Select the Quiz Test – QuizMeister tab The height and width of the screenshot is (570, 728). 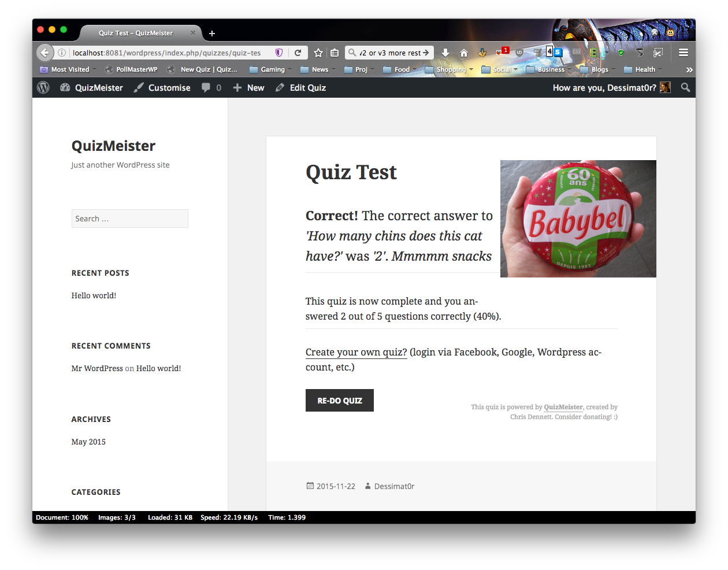tap(141, 33)
